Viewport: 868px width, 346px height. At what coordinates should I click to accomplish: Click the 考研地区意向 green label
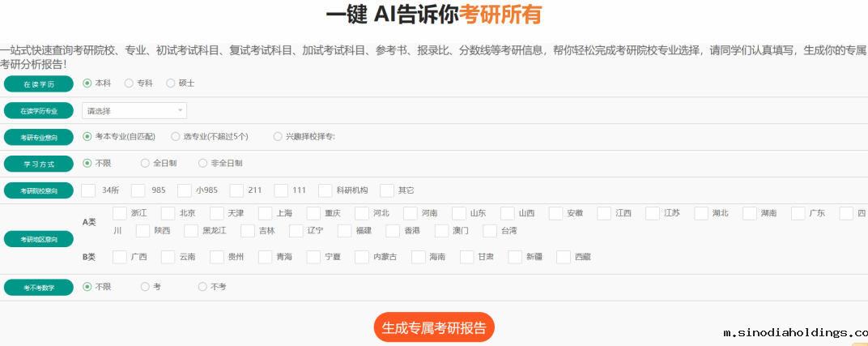point(39,240)
